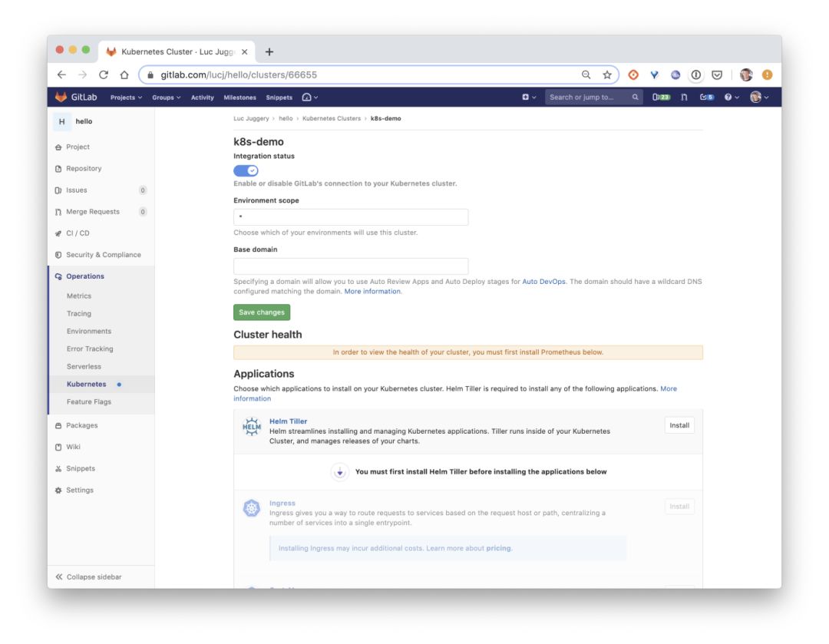
Task: Click Luc Juggery in the breadcrumb
Action: point(251,118)
